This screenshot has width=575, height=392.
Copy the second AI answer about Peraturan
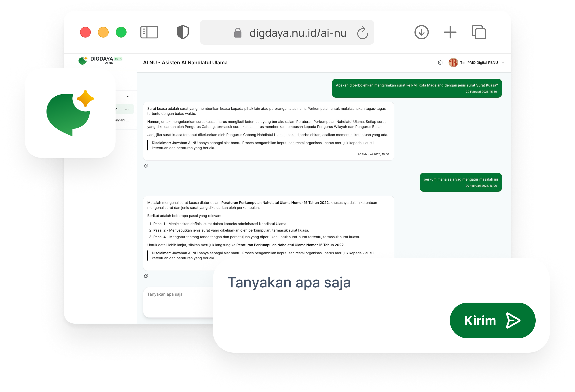(x=146, y=276)
